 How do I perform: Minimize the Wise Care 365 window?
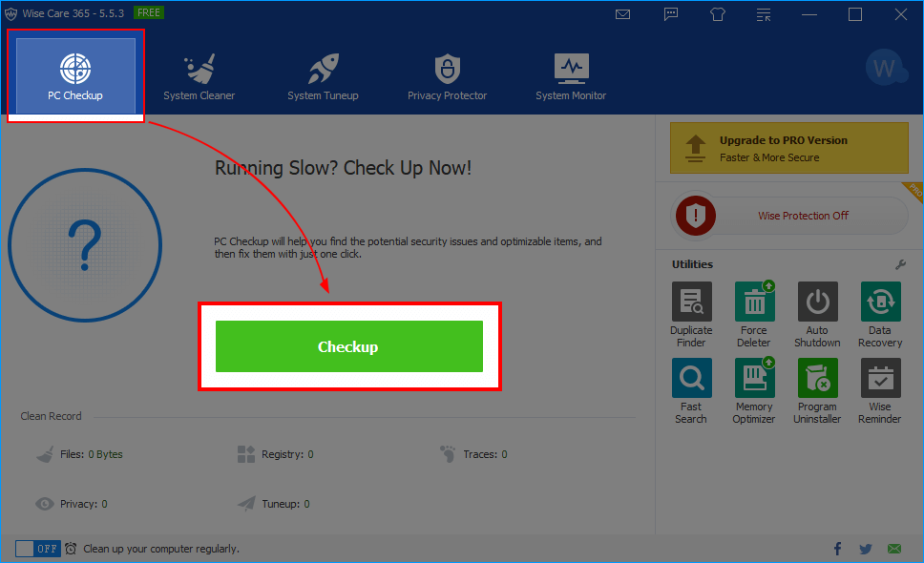[809, 14]
